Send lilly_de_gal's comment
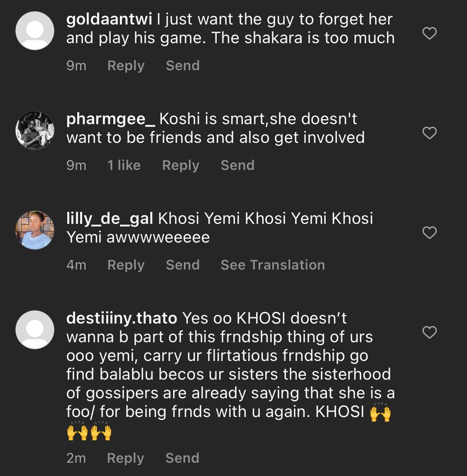This screenshot has height=476, width=467. [183, 265]
